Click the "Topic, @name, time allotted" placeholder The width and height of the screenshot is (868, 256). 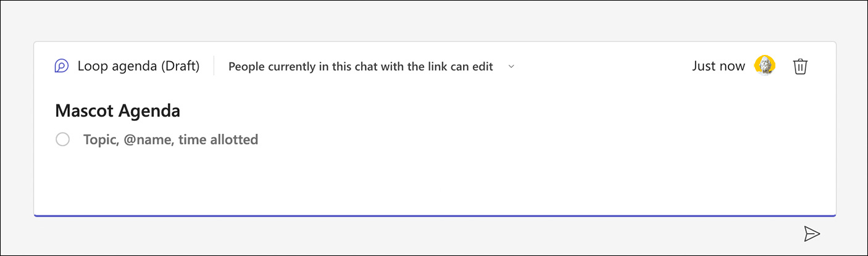coord(170,140)
